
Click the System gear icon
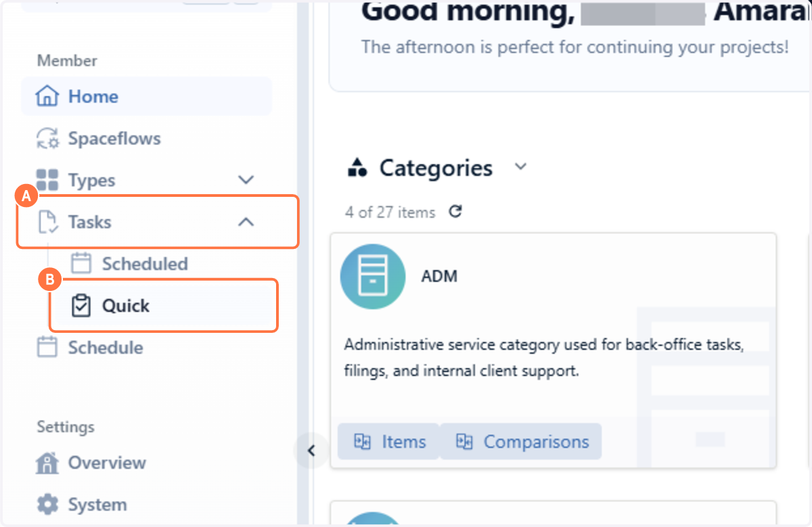coord(47,505)
